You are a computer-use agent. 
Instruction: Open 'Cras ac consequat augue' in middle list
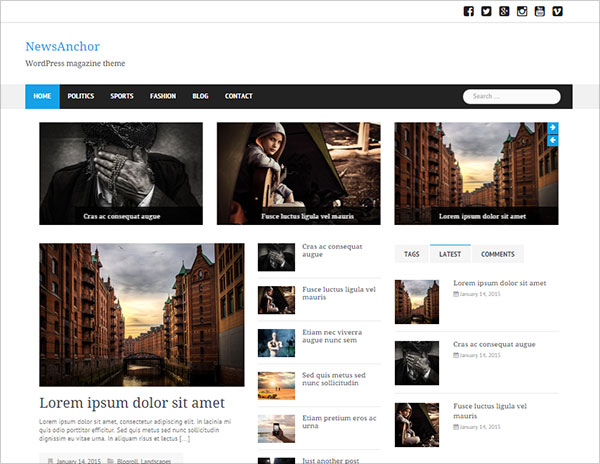coord(332,250)
